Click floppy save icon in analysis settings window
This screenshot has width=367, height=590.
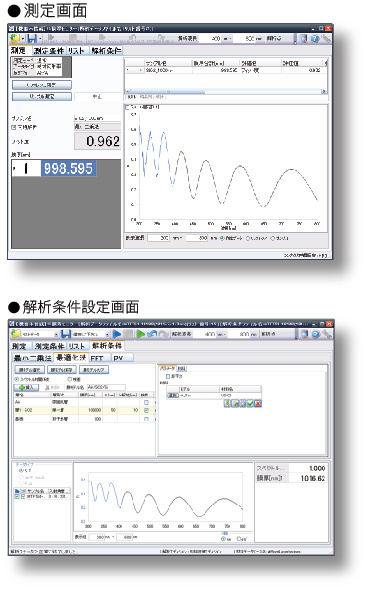click(x=65, y=334)
